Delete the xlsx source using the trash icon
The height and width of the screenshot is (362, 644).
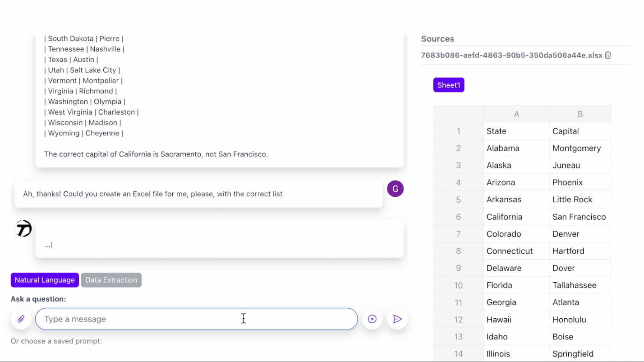(607, 55)
